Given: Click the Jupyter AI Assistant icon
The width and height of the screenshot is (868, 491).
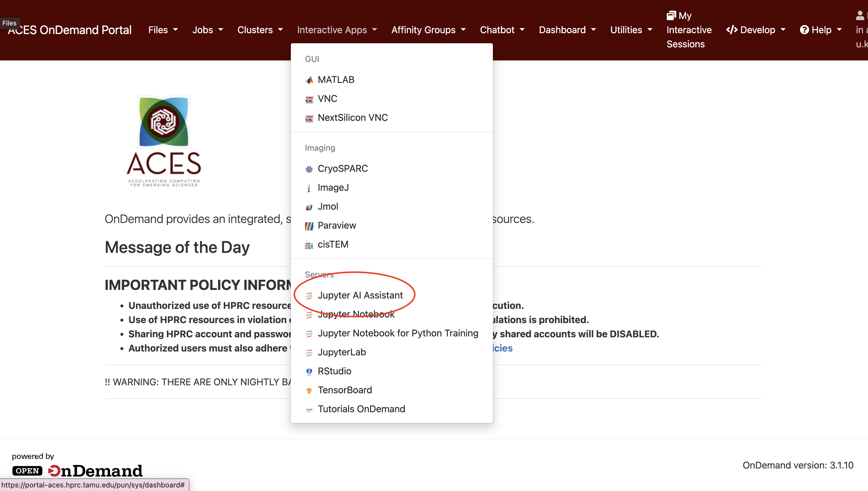Looking at the screenshot, I should [309, 296].
